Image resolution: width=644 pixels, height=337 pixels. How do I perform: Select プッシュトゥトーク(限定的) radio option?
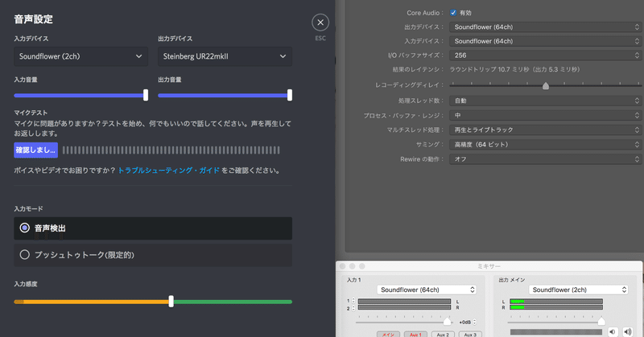coord(25,255)
